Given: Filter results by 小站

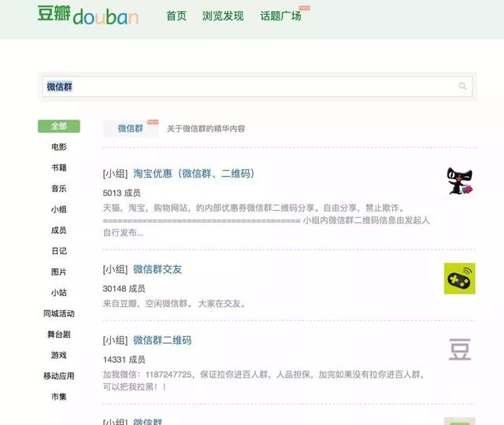Looking at the screenshot, I should (59, 293).
